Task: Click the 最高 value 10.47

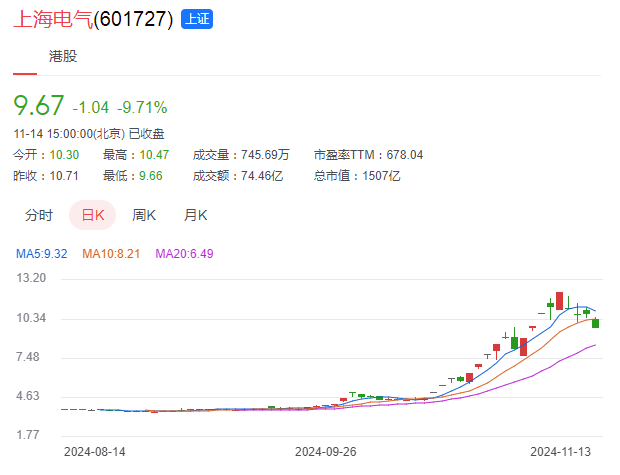Action: (154, 155)
